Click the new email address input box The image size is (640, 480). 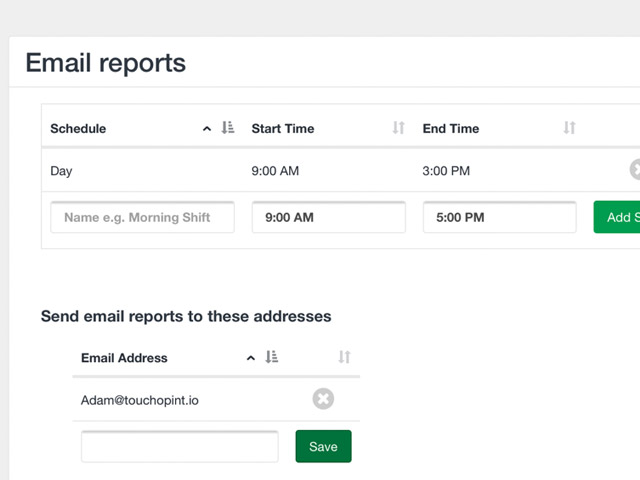coord(180,447)
